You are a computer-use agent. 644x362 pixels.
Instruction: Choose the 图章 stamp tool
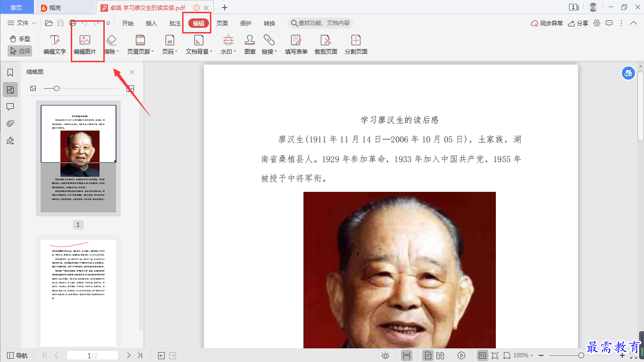tap(250, 45)
